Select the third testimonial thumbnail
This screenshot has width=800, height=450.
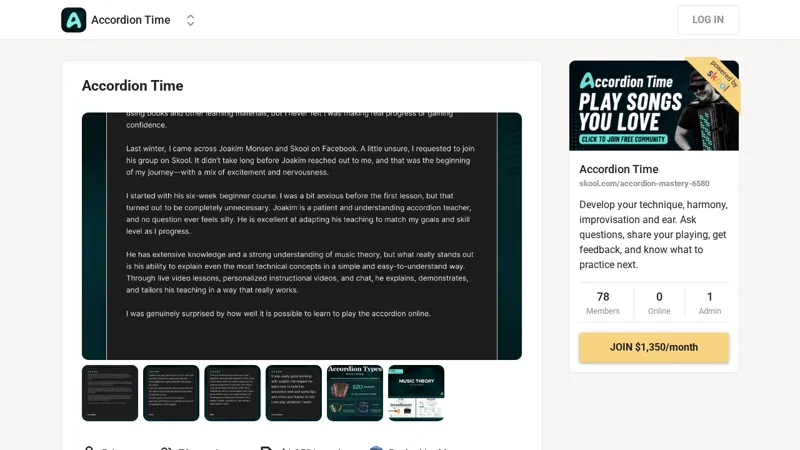(232, 393)
